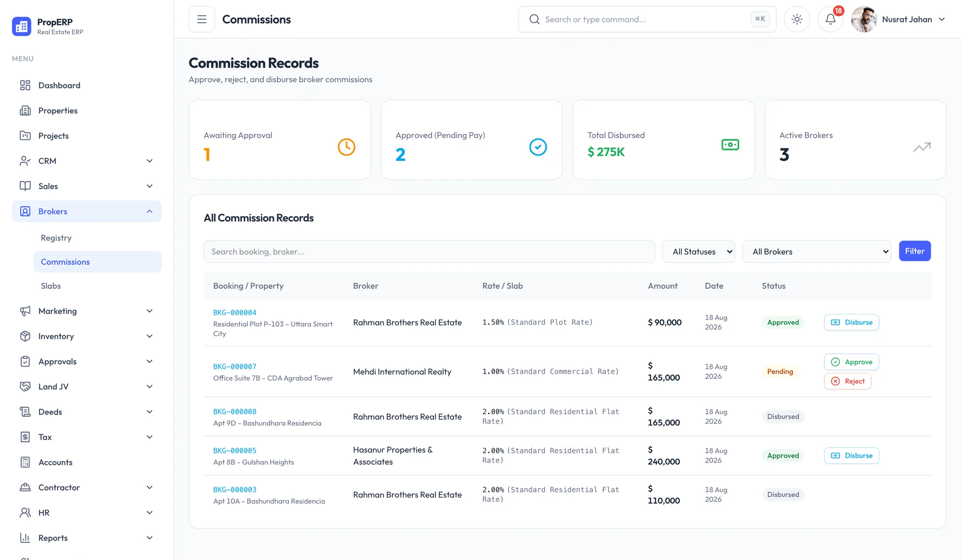
Task: Click the Tax receipt icon
Action: click(x=25, y=437)
